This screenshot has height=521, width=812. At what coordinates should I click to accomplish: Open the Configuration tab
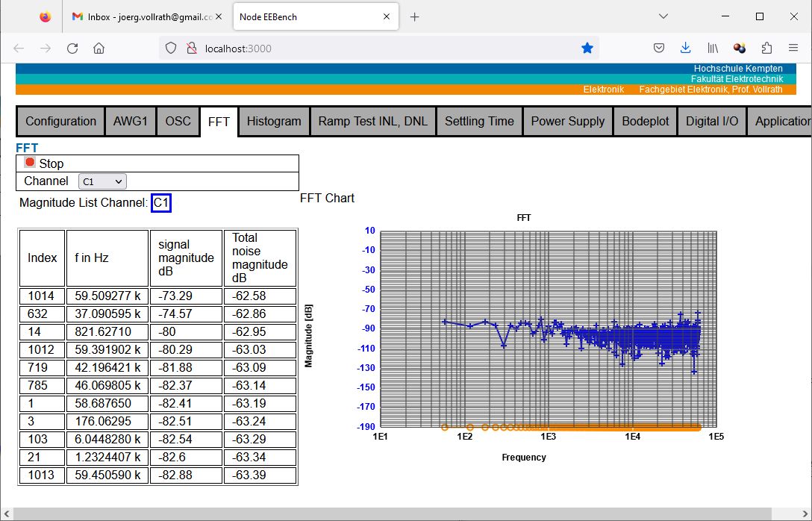[x=60, y=122]
